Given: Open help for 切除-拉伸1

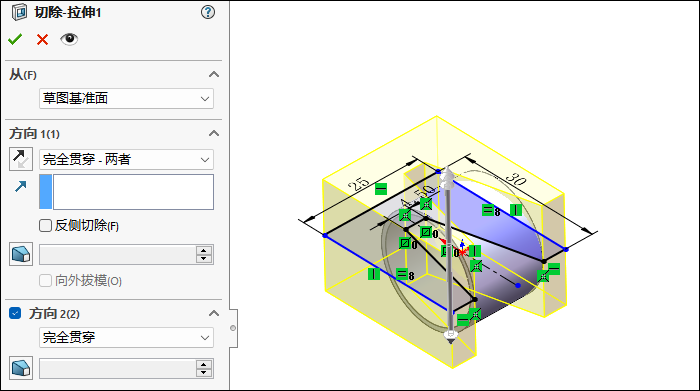Looking at the screenshot, I should click(208, 12).
